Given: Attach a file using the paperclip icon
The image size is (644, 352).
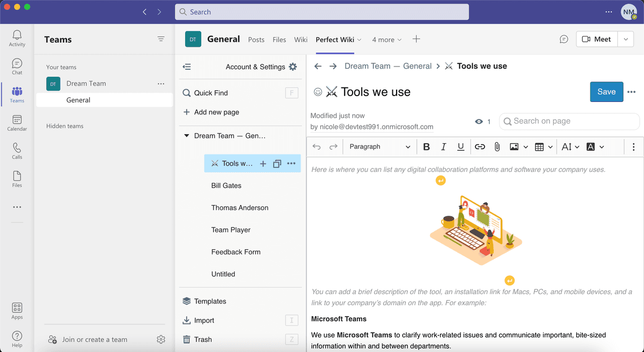Looking at the screenshot, I should pyautogui.click(x=497, y=146).
